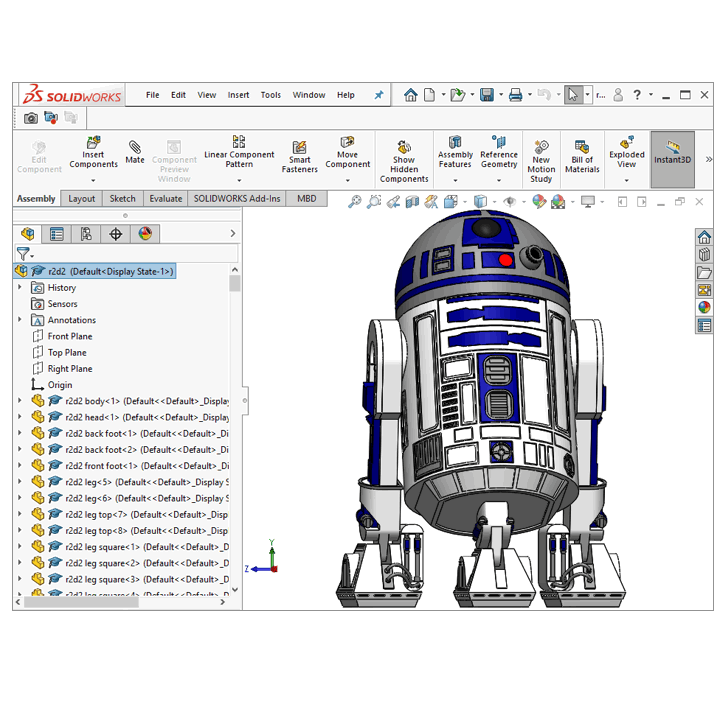Select the Mate tool
This screenshot has height=720, width=720.
[135, 152]
